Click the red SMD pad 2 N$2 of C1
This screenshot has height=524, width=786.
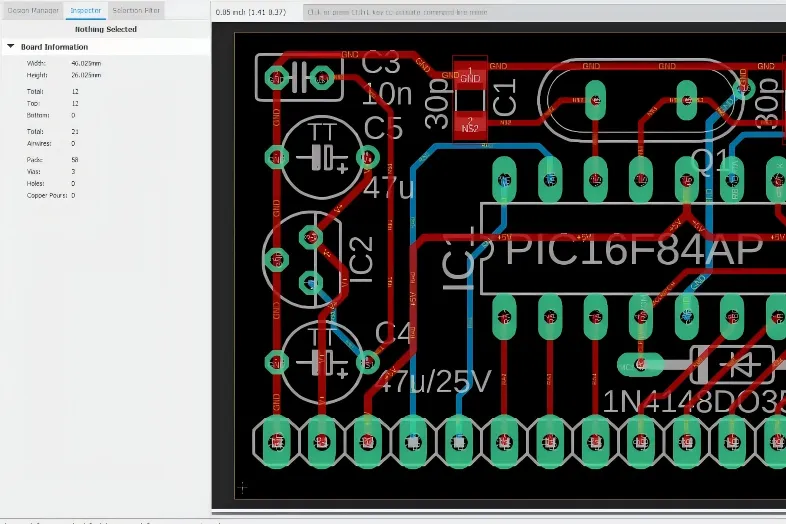click(470, 125)
